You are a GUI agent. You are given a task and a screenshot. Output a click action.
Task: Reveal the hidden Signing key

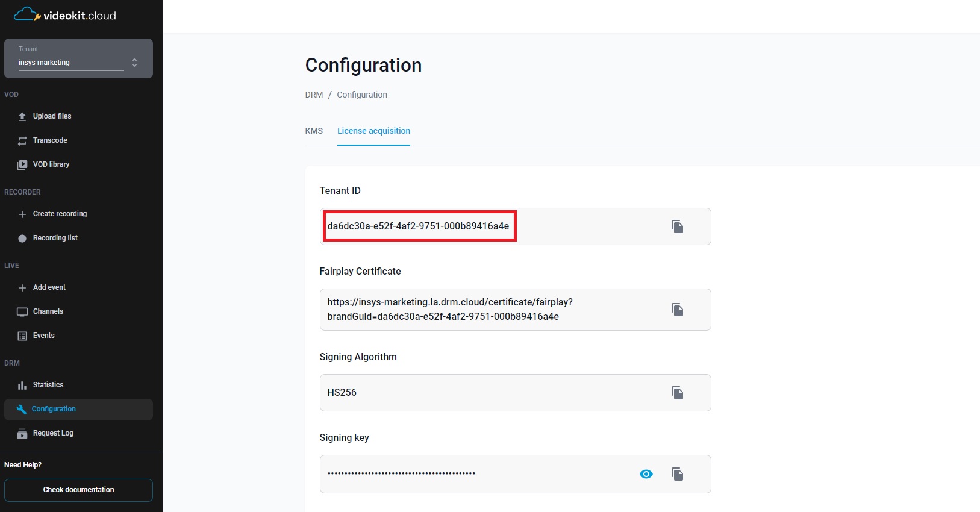click(x=646, y=474)
